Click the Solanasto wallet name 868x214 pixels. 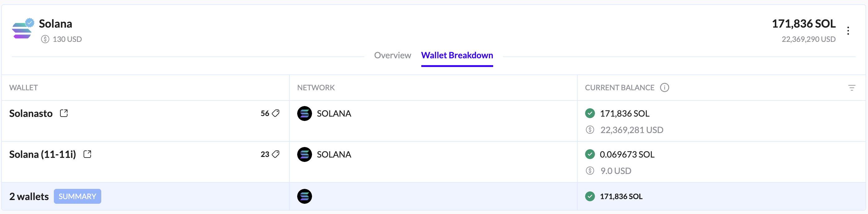tap(31, 114)
